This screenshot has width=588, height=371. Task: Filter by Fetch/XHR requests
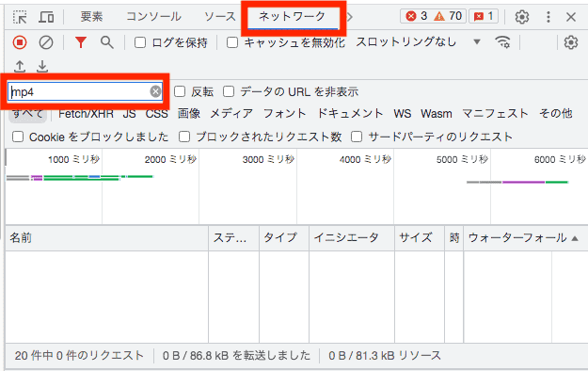tap(86, 113)
